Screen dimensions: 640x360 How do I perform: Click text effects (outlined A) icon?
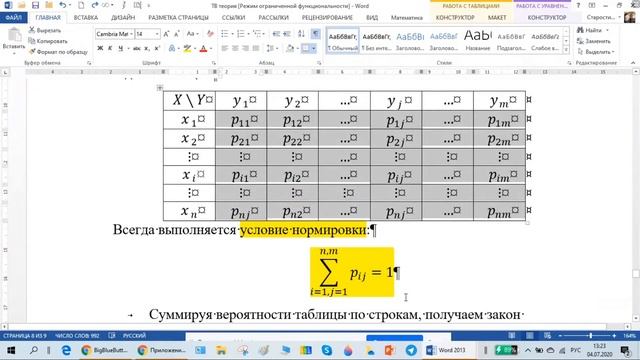click(x=172, y=49)
